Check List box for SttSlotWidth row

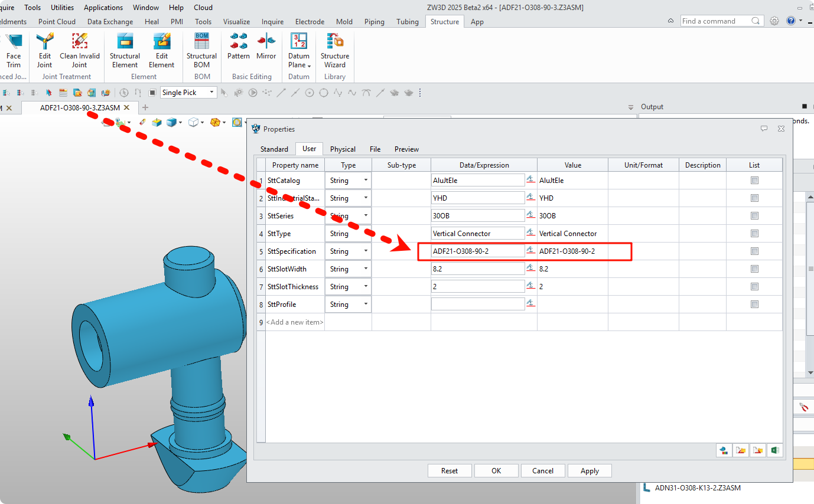pyautogui.click(x=754, y=269)
